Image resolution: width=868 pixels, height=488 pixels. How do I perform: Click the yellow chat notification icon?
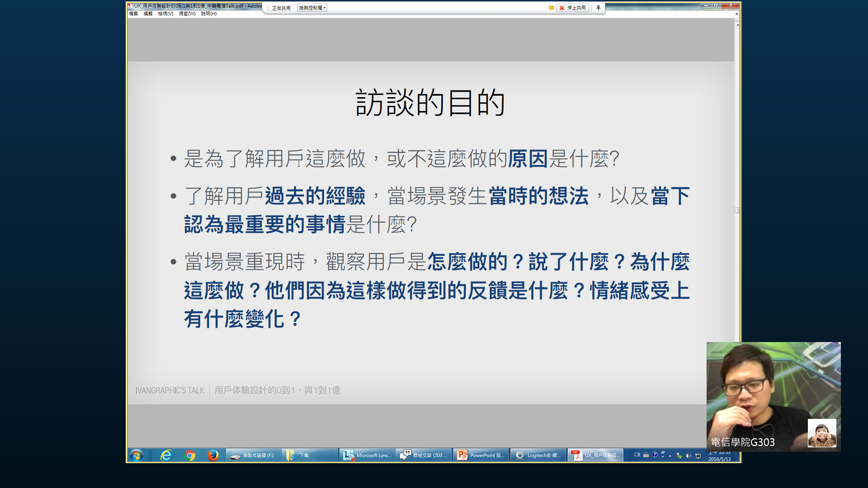coord(552,8)
